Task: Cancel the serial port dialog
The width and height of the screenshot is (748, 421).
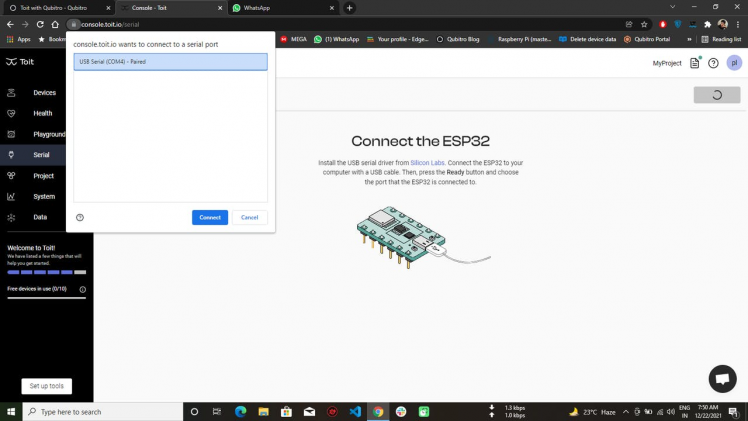Action: 249,217
